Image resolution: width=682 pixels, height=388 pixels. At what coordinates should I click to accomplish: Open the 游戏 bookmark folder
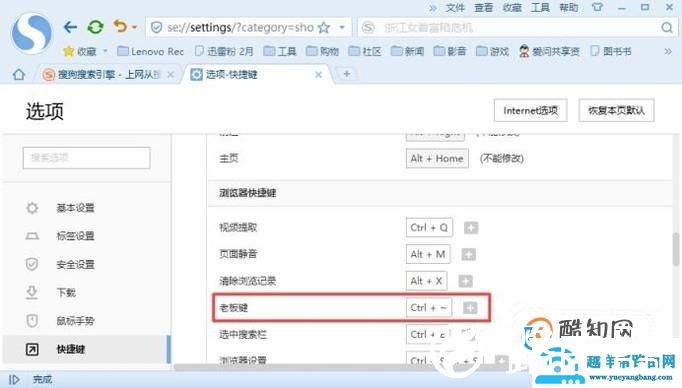coord(492,52)
